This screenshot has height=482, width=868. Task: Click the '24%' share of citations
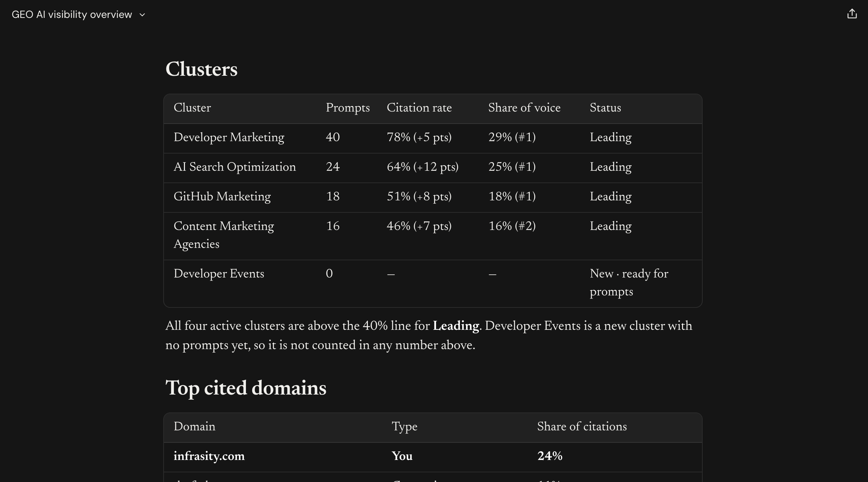coord(550,456)
